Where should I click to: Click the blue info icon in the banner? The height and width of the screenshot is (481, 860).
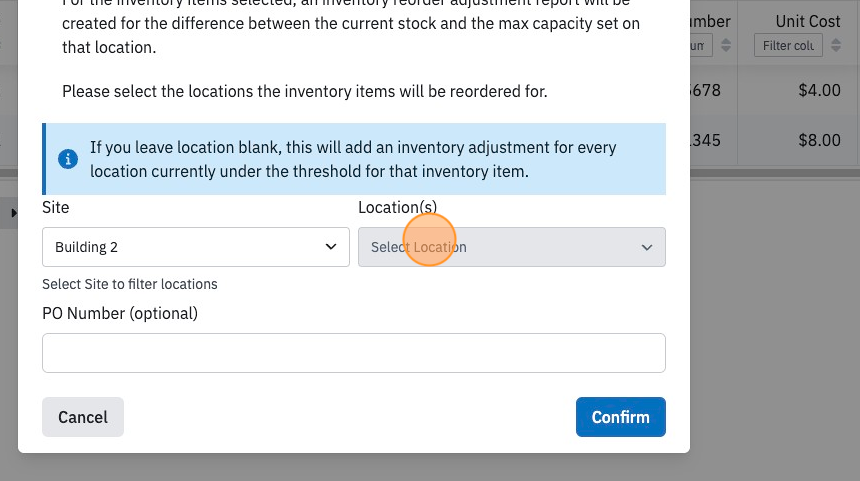click(68, 159)
